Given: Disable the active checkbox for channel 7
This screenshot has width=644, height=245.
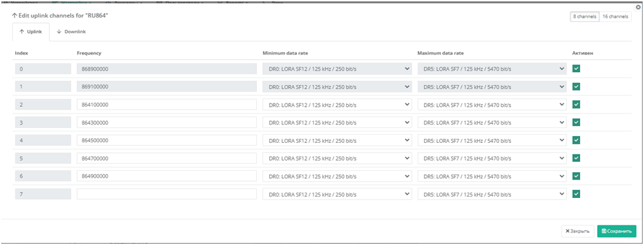Looking at the screenshot, I should 577,194.
